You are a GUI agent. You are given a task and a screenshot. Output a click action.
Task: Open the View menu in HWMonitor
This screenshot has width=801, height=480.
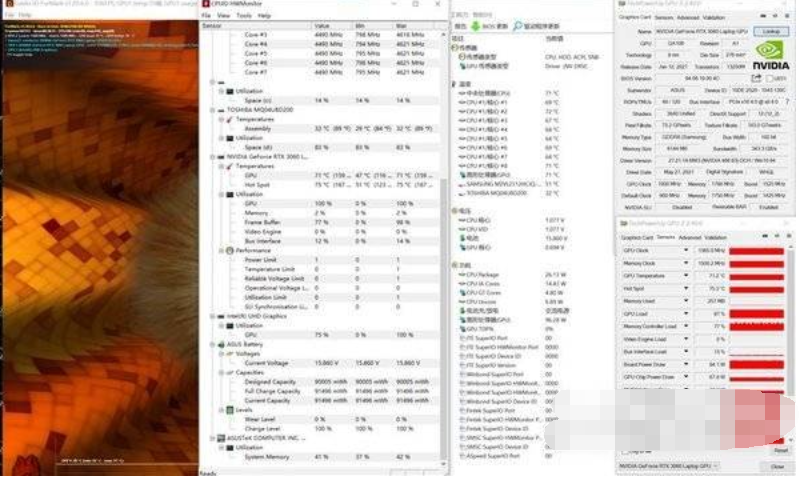click(224, 15)
